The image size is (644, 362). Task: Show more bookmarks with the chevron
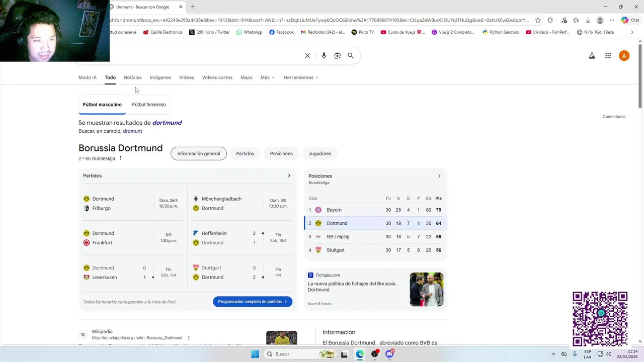point(632,32)
